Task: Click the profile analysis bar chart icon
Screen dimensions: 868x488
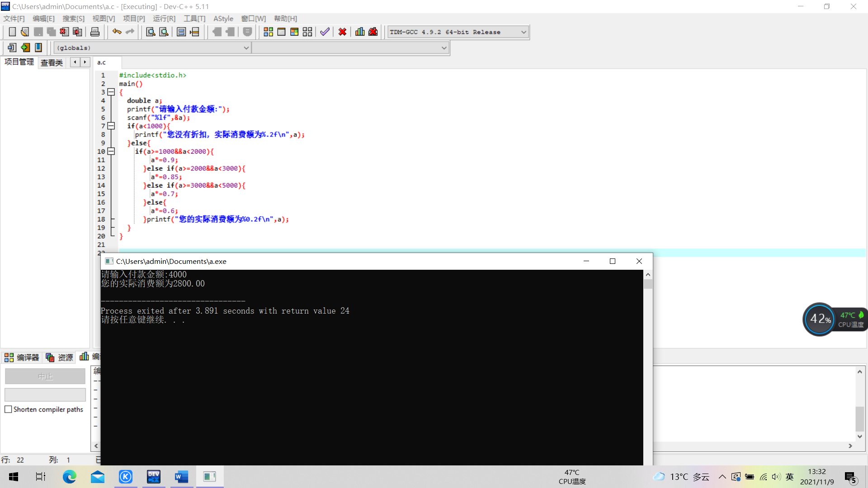Action: point(360,32)
